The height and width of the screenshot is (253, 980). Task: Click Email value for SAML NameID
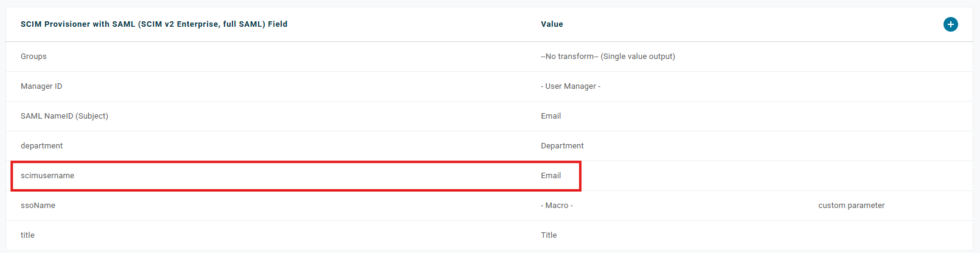(551, 116)
